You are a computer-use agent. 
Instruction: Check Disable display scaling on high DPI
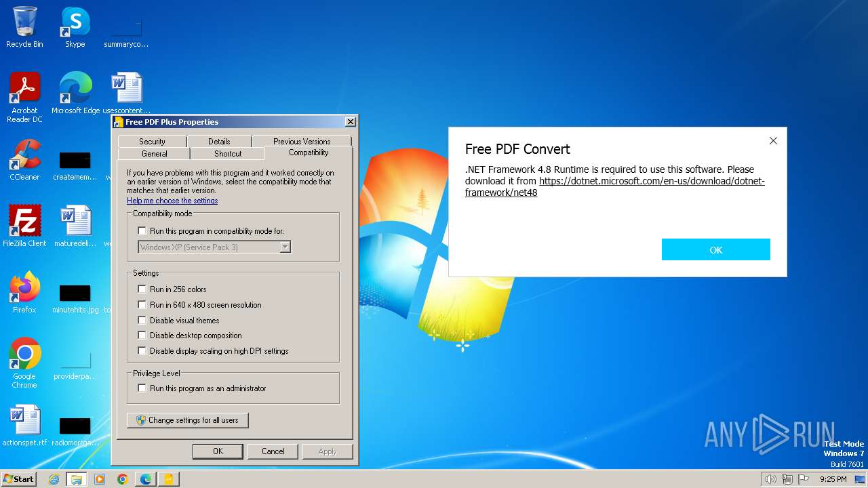point(142,351)
